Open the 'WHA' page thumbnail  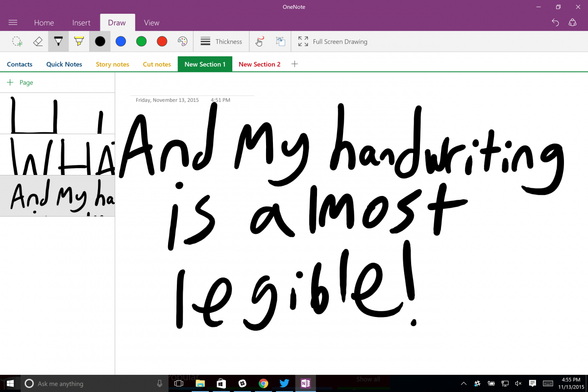click(x=57, y=155)
